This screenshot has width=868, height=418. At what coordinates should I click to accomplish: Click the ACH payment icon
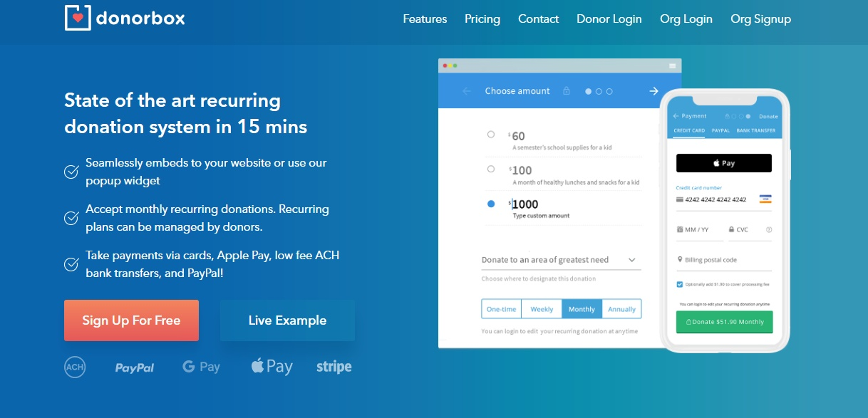75,367
